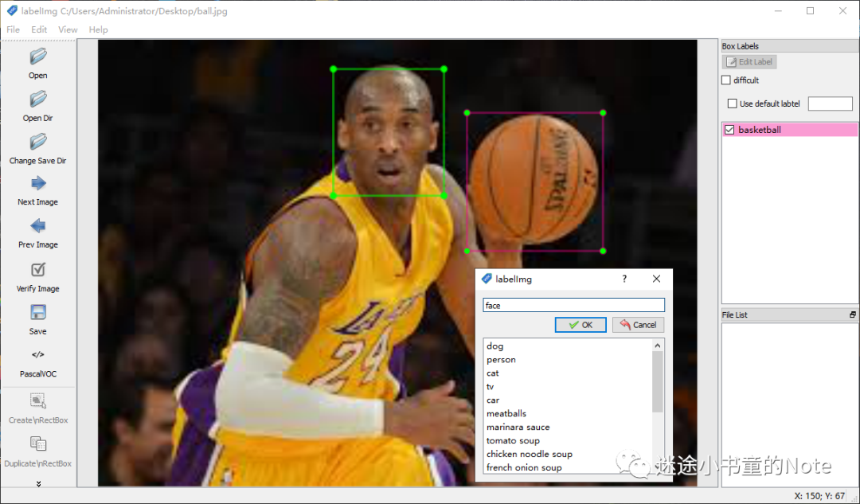
Task: Undock the File List panel
Action: [852, 315]
